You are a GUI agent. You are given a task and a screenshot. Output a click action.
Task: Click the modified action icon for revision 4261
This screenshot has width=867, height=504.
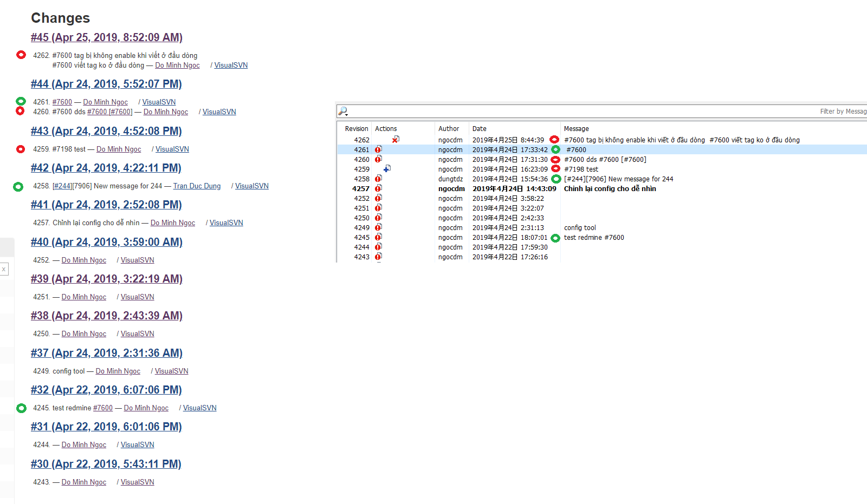[x=378, y=149]
